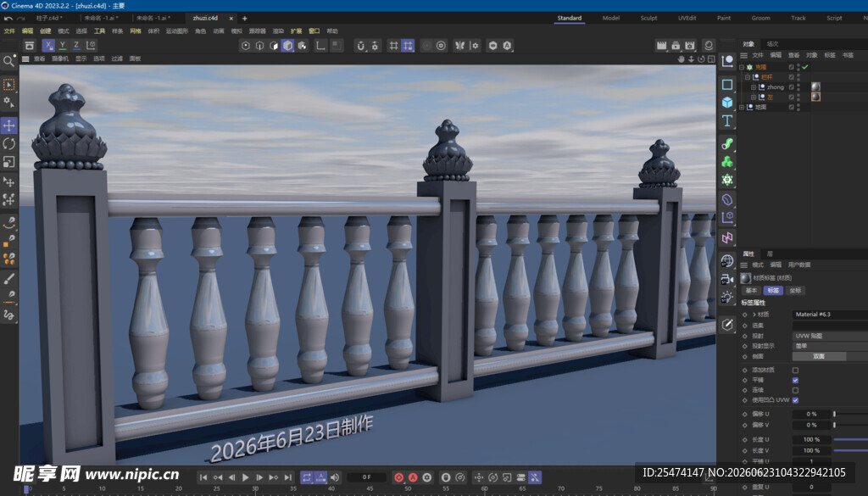Open the 文件 main menu
This screenshot has width=868, height=496.
point(9,31)
